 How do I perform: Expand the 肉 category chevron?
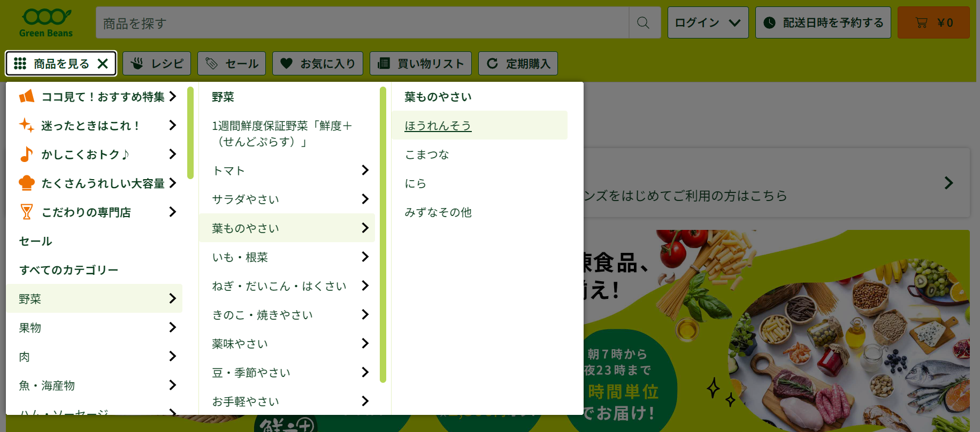[172, 356]
